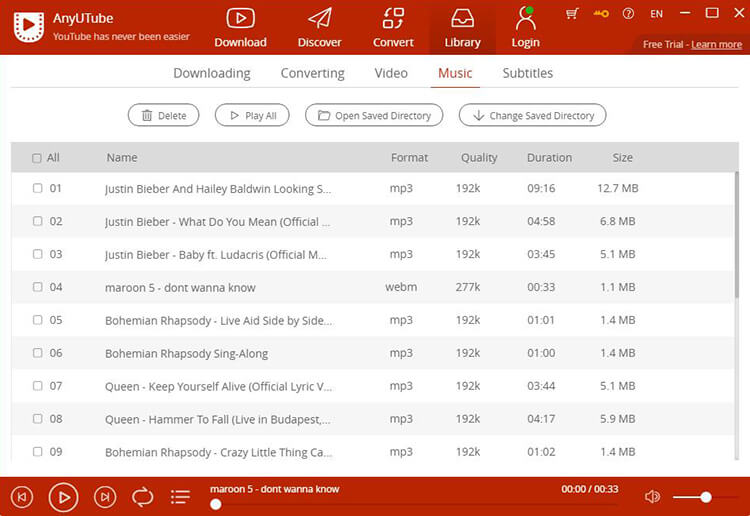Click the now-playing title in player bar
The height and width of the screenshot is (516, 750).
click(274, 489)
